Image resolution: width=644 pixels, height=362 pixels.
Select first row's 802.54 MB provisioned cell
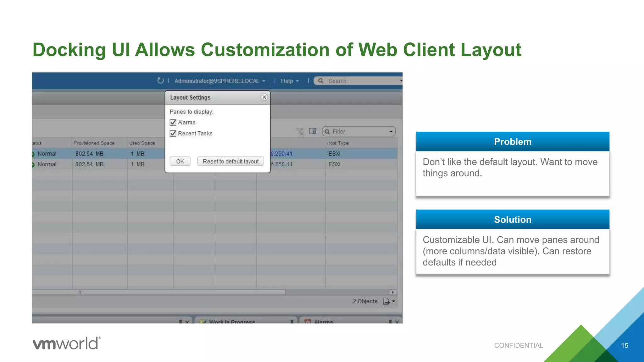tap(89, 154)
